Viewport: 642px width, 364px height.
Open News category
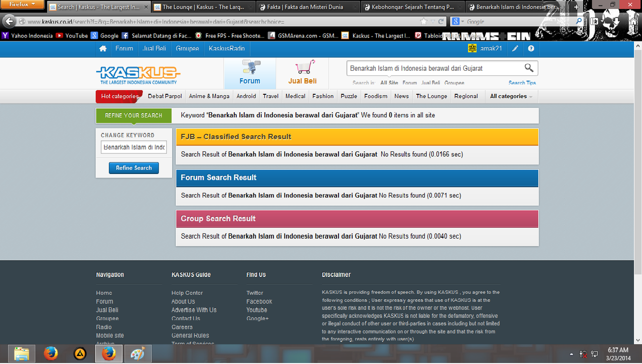pyautogui.click(x=402, y=96)
